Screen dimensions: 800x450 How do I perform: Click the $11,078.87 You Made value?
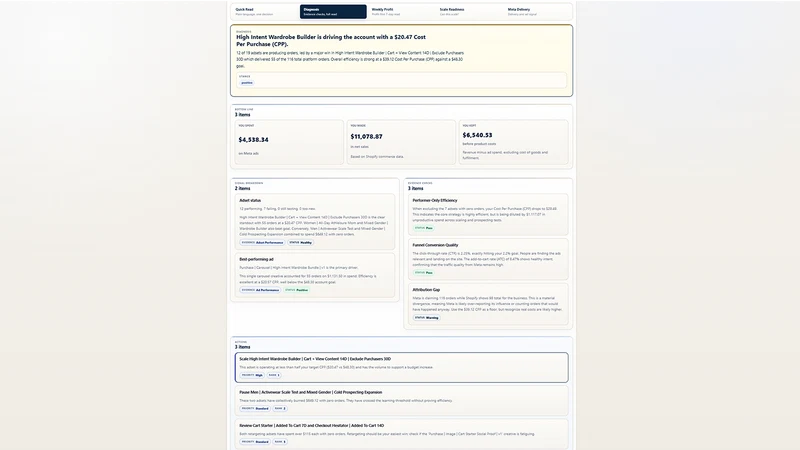[366, 137]
